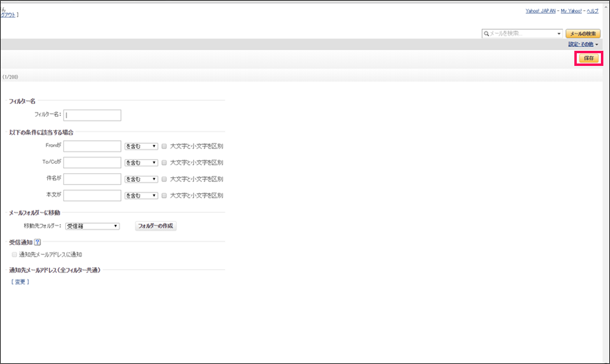This screenshot has width=610, height=364.
Task: Open the From を含む condition dropdown
Action: click(141, 146)
